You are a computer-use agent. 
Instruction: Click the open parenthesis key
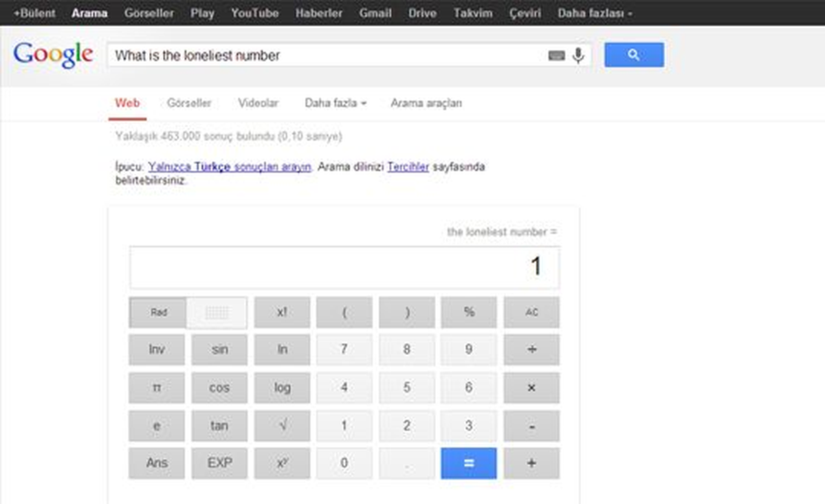[344, 312]
